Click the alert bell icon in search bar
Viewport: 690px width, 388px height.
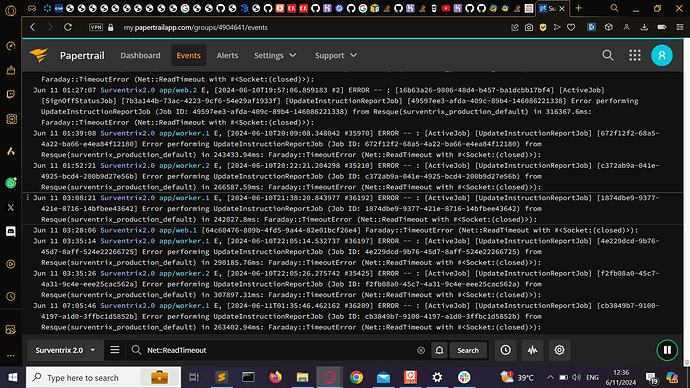click(x=439, y=350)
